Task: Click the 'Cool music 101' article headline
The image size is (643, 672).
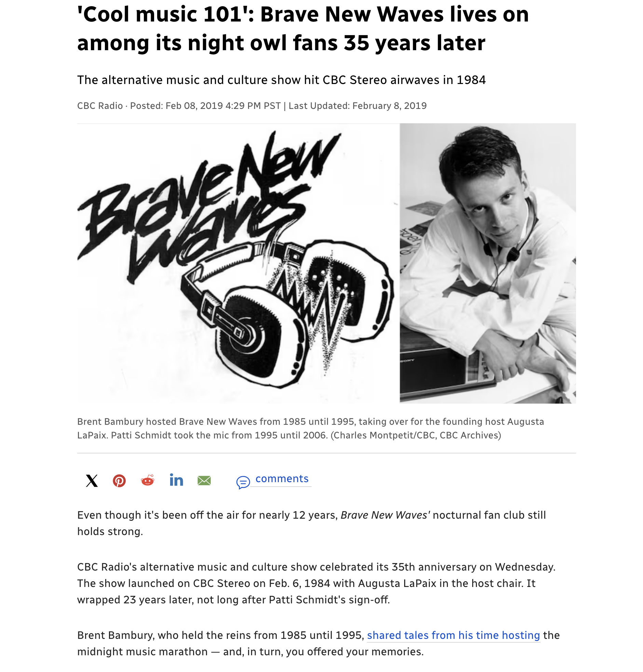Action: [x=303, y=28]
